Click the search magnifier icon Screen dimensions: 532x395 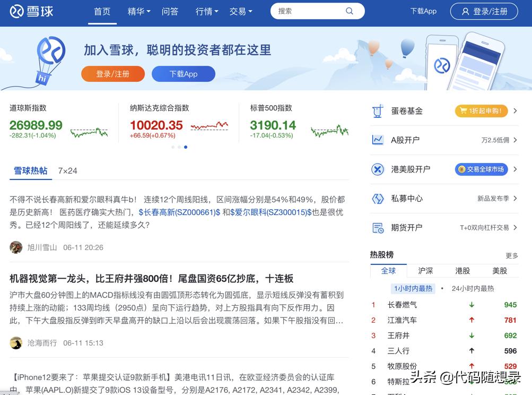tap(349, 11)
